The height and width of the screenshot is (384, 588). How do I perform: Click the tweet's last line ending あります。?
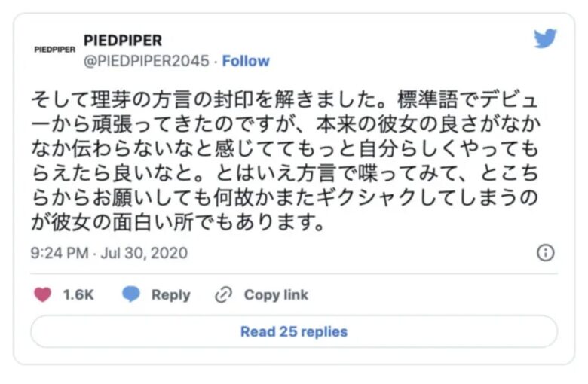(178, 223)
